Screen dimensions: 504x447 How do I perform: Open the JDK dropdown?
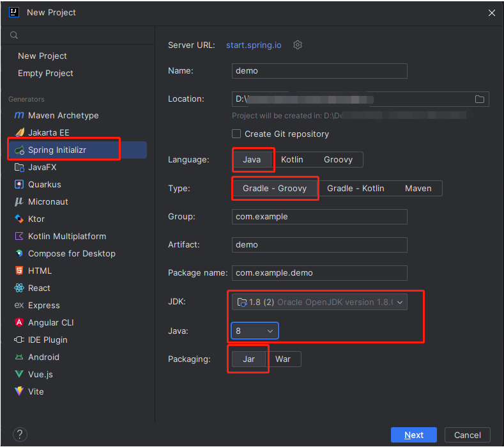coord(319,302)
